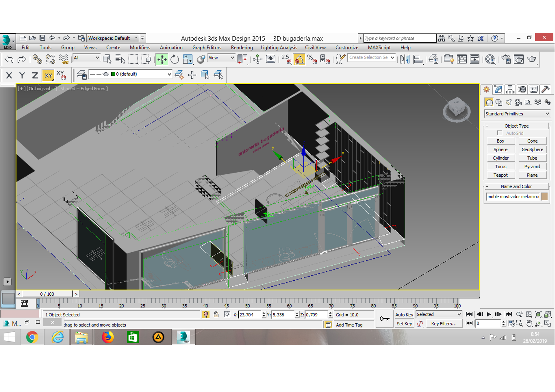Select the Cameras category icon

coord(518,102)
